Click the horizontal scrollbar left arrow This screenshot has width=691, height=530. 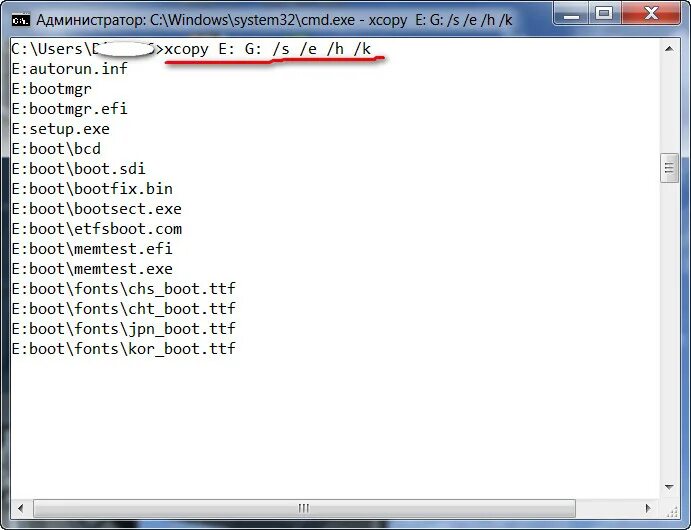(x=21, y=508)
